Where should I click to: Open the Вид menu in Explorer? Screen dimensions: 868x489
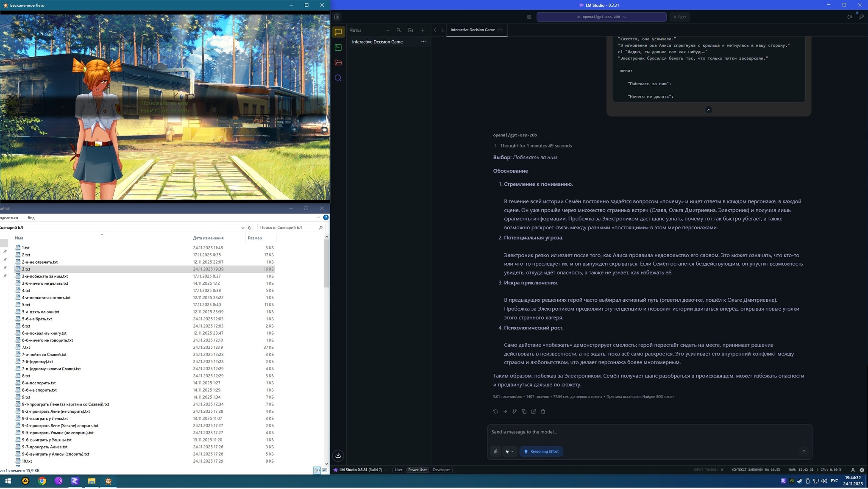[31, 218]
